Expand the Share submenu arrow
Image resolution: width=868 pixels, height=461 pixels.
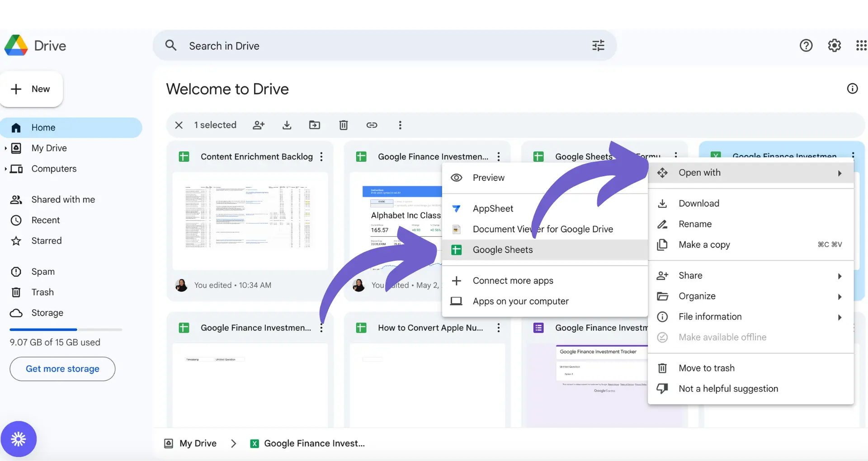(x=840, y=276)
